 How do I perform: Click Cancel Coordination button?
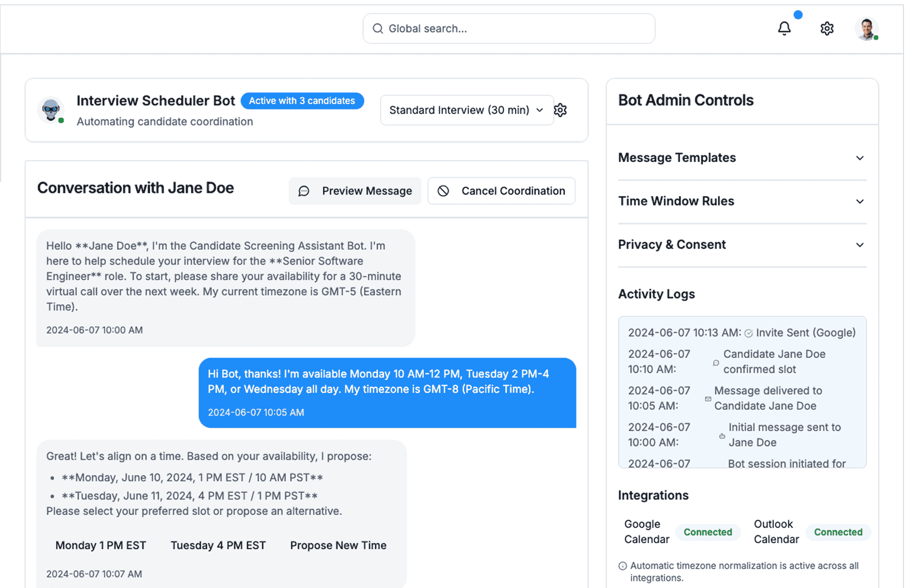tap(501, 191)
